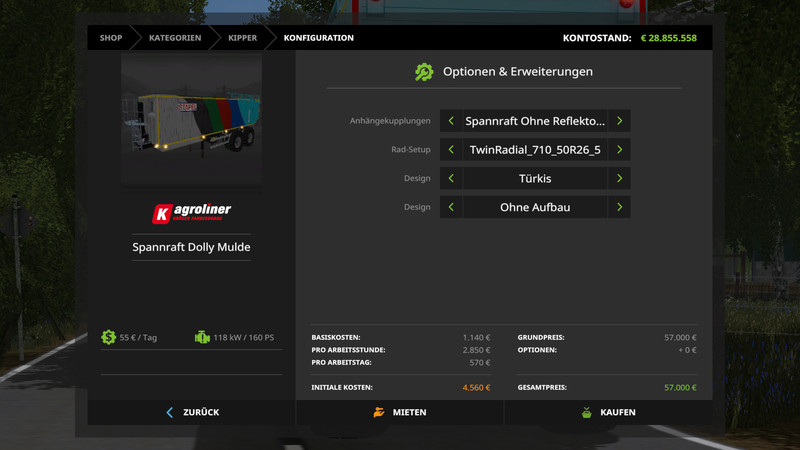Switch to previous Rad-Setup wheel option

tap(451, 150)
